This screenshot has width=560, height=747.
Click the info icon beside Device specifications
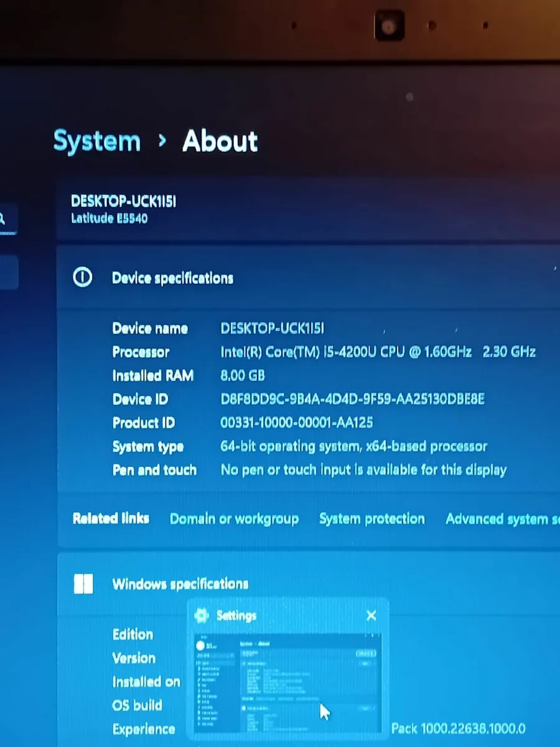pos(83,277)
